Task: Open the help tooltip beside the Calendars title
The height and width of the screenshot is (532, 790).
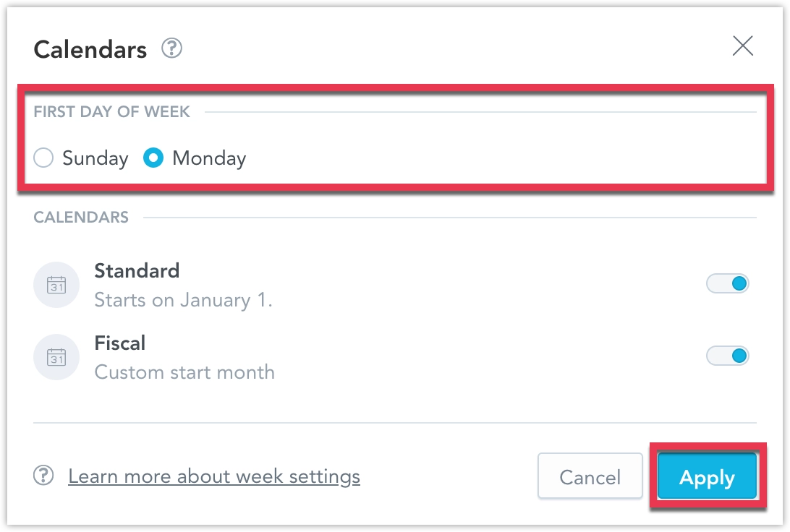Action: coord(171,49)
